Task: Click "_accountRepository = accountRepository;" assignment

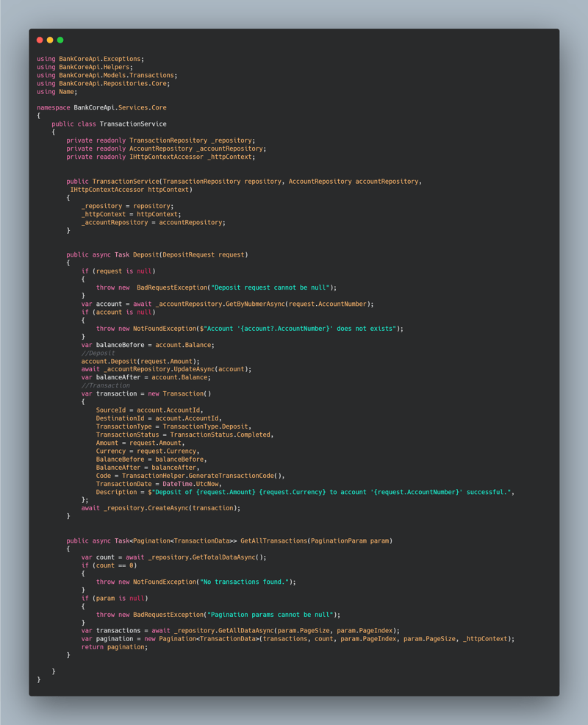Action: tap(154, 223)
